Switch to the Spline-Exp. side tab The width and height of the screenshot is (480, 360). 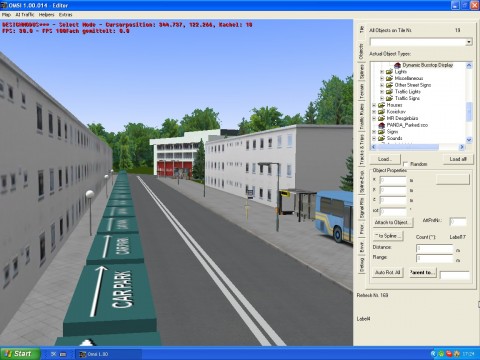[361, 182]
